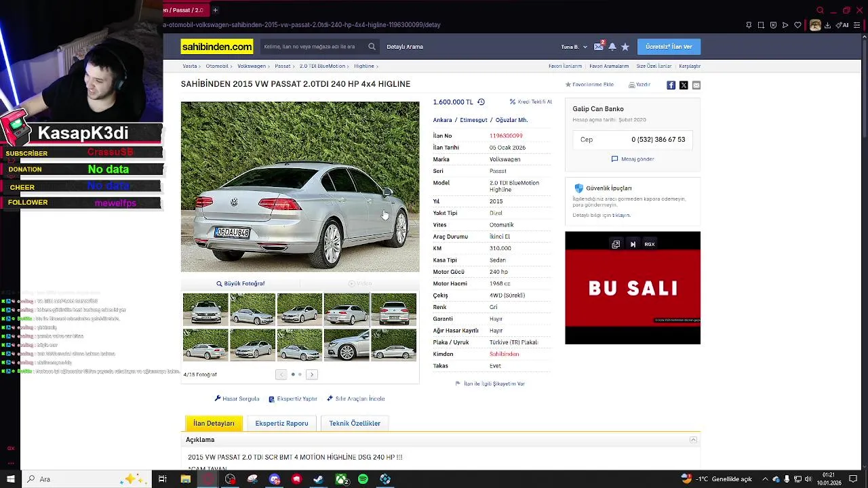This screenshot has height=488, width=868.
Task: Share listing by email icon
Action: click(x=696, y=85)
